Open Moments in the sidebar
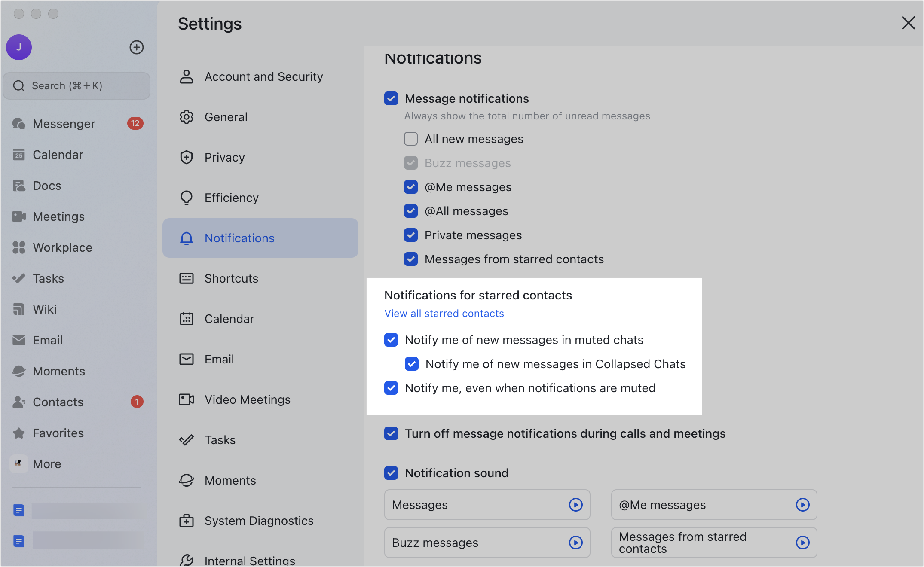This screenshot has height=567, width=924. coord(58,371)
